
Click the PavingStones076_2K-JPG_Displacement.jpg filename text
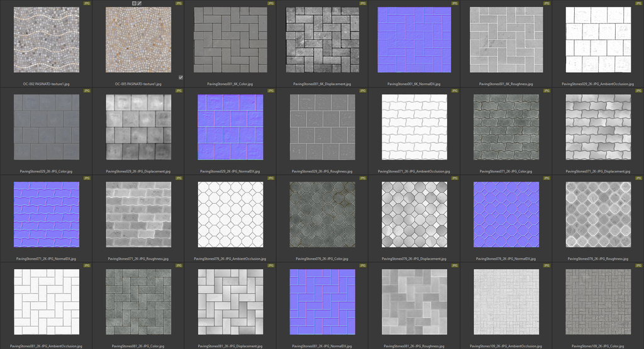[414, 258]
